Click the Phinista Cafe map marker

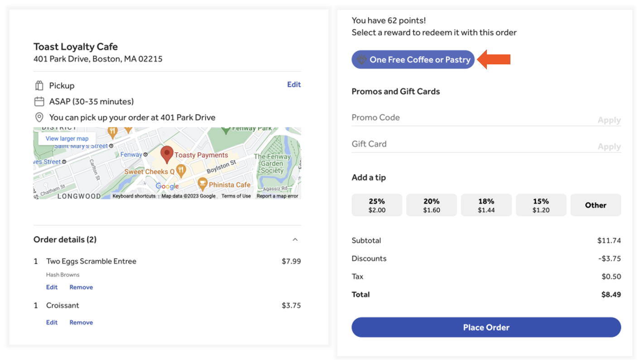coord(202,184)
